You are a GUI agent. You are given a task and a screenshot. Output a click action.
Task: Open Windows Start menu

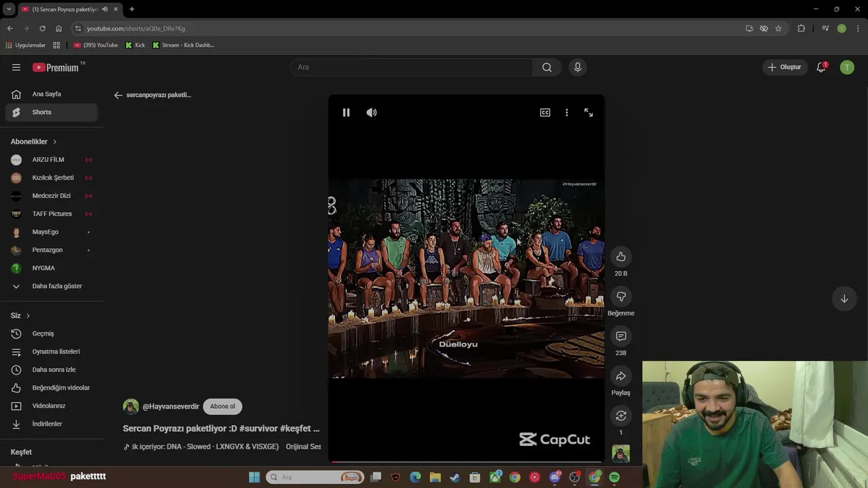(x=254, y=477)
